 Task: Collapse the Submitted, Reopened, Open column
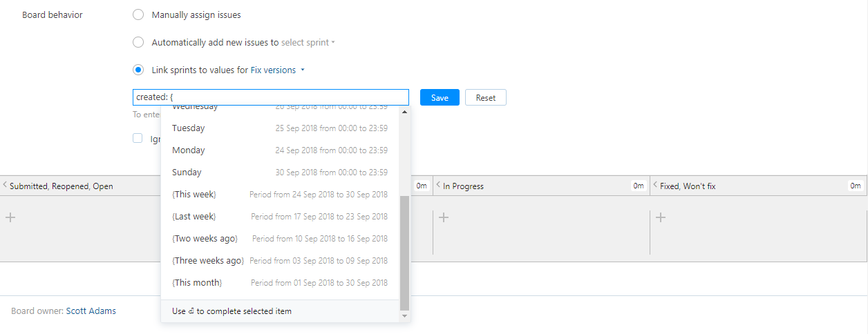[5, 185]
